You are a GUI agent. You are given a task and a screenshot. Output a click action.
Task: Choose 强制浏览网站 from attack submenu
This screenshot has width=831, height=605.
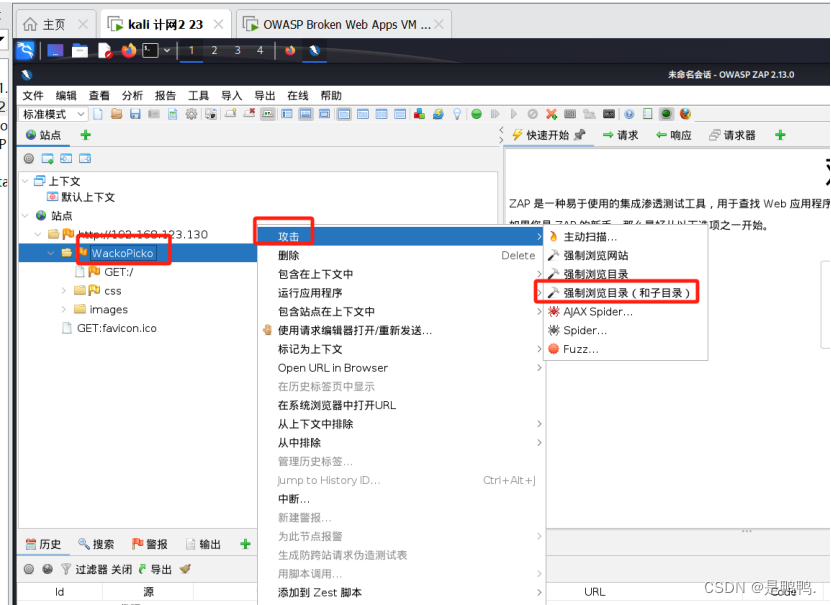pyautogui.click(x=626, y=255)
